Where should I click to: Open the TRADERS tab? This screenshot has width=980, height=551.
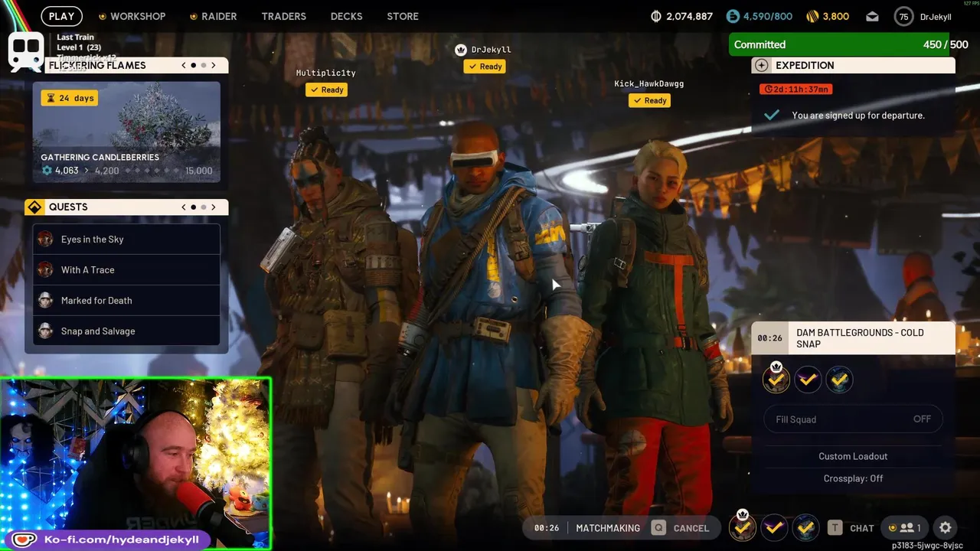(283, 16)
